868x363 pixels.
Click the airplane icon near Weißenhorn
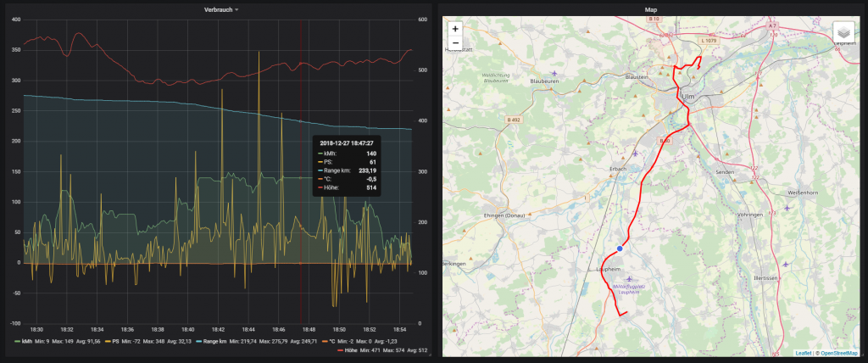(x=787, y=208)
